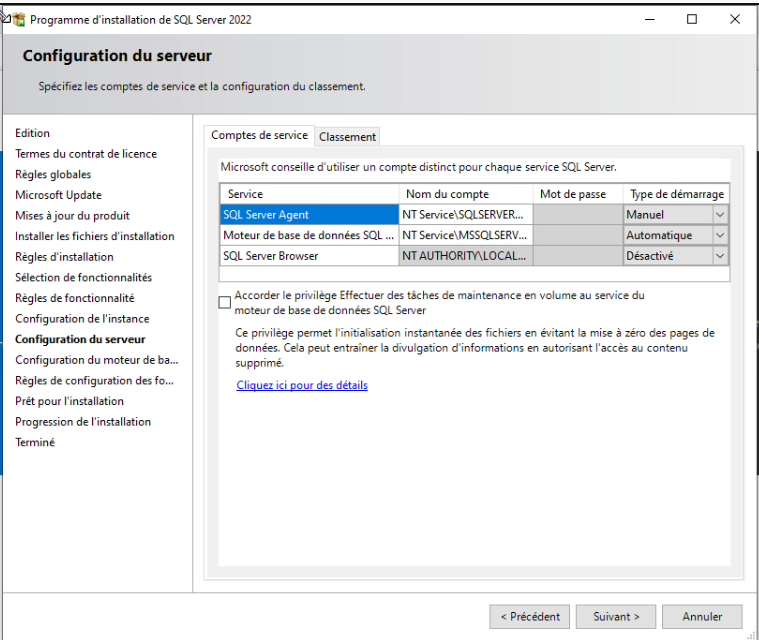Viewport: 759px width, 640px height.
Task: Click the Service column header
Action: click(x=309, y=194)
